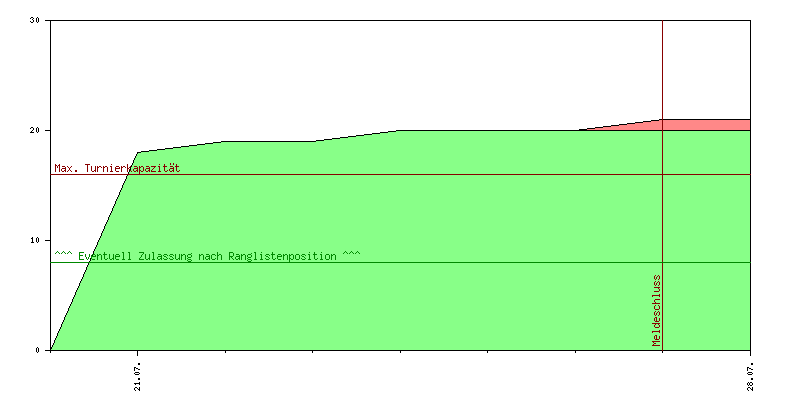Click the Meldeschluss vertical line label
The height and width of the screenshot is (400, 800).
pyautogui.click(x=656, y=311)
